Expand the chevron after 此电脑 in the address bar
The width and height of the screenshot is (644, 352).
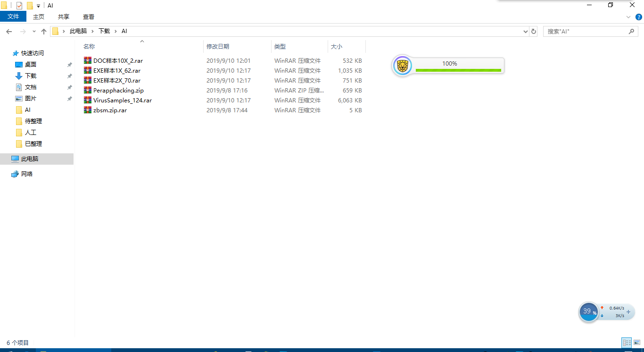click(93, 31)
